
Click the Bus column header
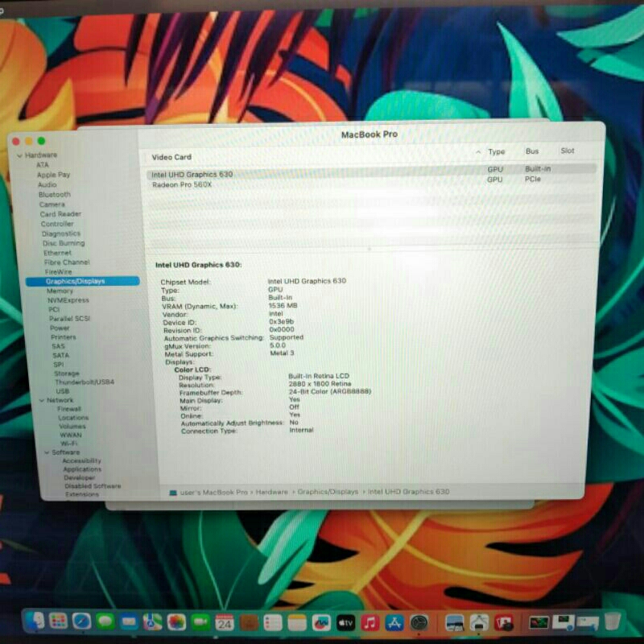click(x=532, y=151)
